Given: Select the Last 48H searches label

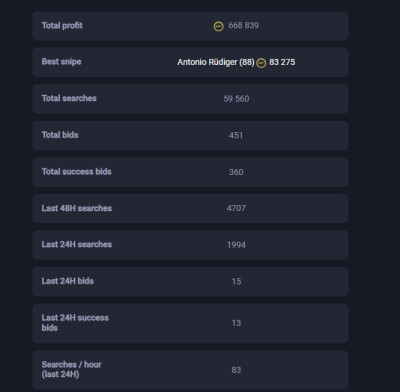Looking at the screenshot, I should (77, 208).
